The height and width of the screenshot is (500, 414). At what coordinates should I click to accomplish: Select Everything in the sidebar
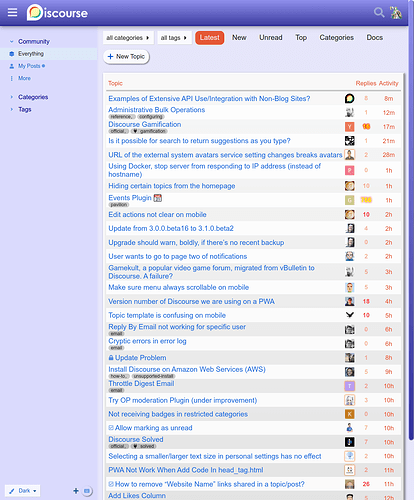(49, 54)
